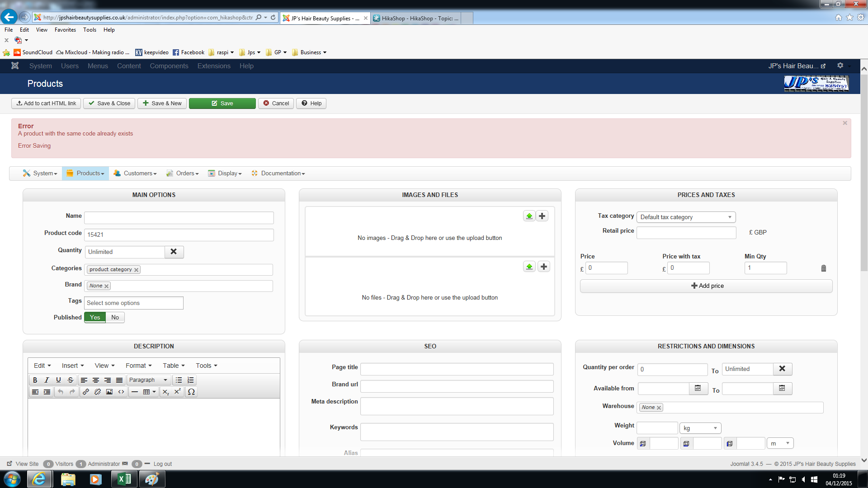The height and width of the screenshot is (488, 868).
Task: Toggle bold formatting in the description editor
Action: pyautogui.click(x=35, y=380)
